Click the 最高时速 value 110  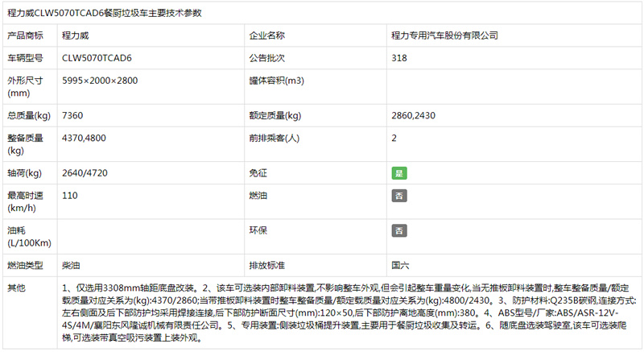pos(69,196)
